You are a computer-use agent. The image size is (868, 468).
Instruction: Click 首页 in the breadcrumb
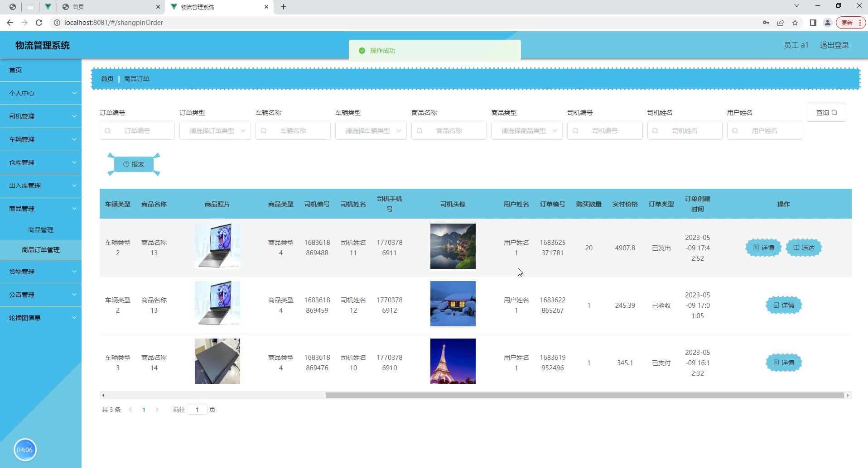[107, 79]
